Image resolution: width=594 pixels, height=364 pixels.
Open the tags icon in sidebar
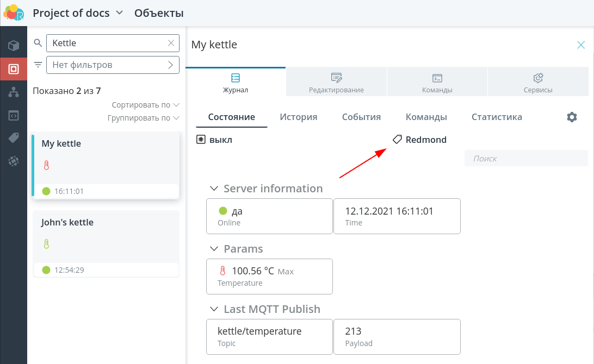pos(14,138)
